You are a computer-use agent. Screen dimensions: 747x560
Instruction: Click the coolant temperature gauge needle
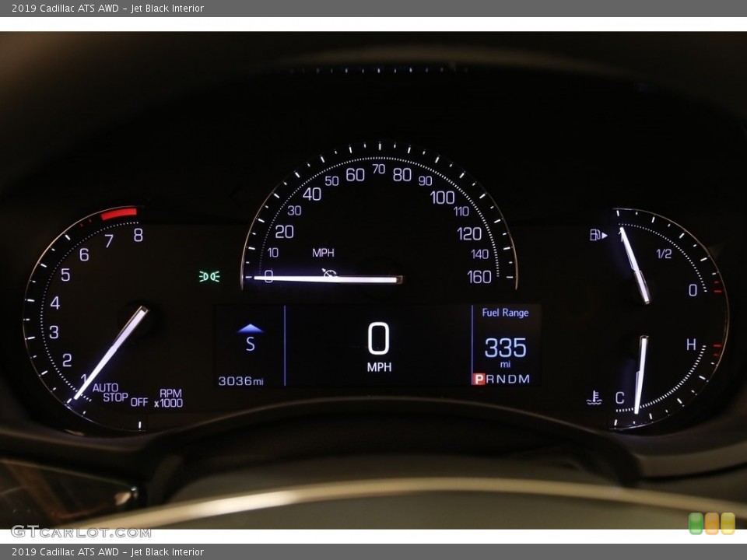[x=640, y=374]
